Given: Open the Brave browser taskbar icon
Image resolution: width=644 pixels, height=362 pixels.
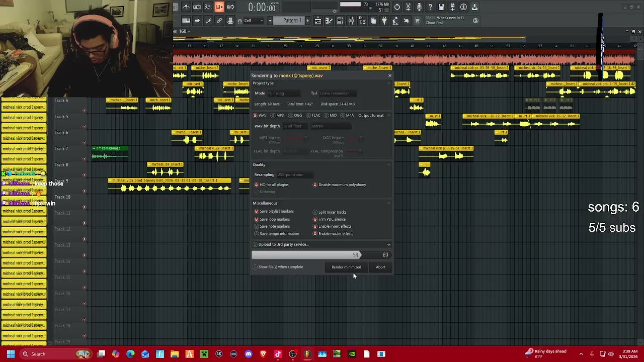Looking at the screenshot, I should point(263,354).
